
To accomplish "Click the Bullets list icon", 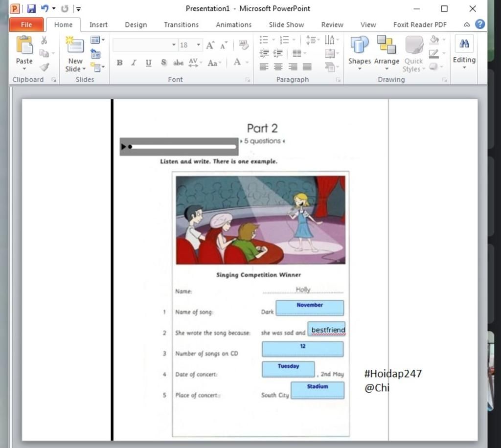I will [x=264, y=40].
